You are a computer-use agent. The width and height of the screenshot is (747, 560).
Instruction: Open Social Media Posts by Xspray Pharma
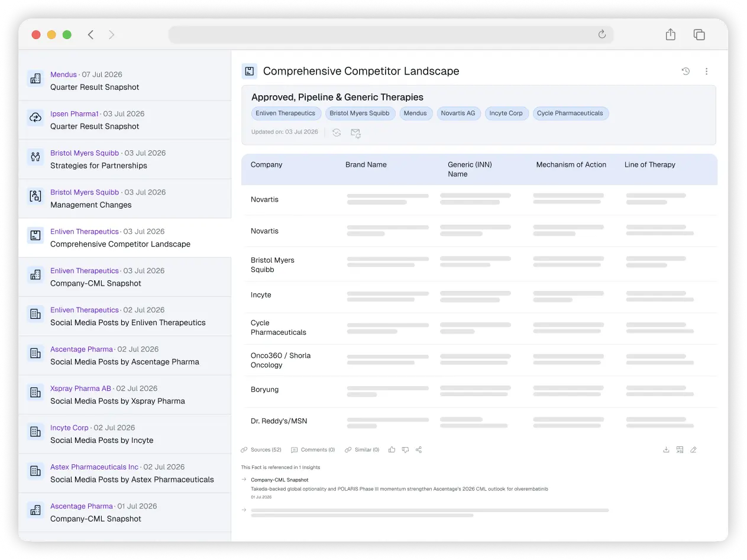click(125, 395)
